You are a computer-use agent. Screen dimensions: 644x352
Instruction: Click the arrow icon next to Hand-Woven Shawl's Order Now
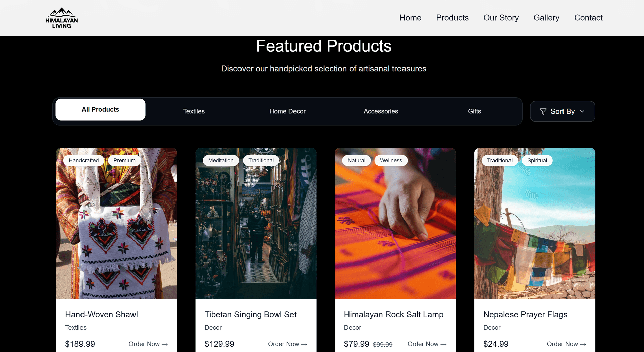165,344
